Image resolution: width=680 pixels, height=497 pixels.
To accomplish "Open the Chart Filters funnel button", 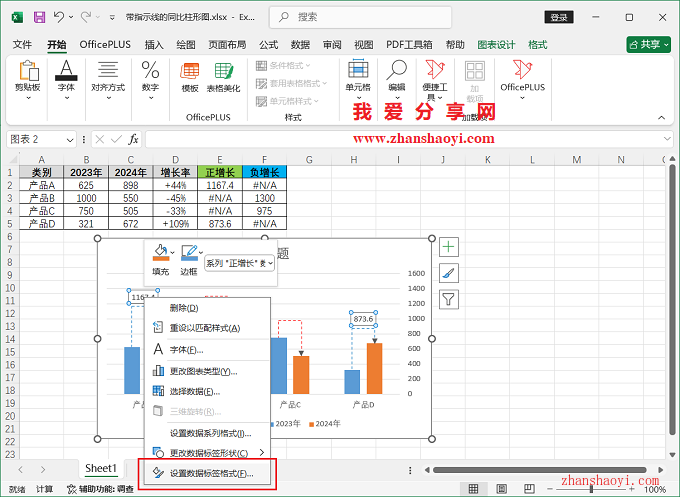I will click(449, 299).
